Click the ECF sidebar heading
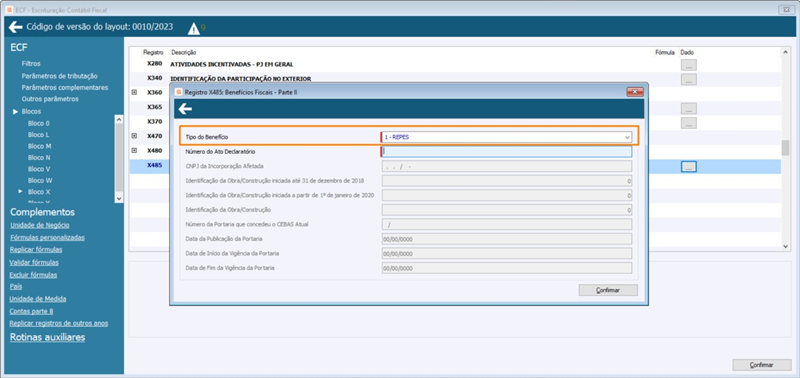Screen dimensions: 800x378 pyautogui.click(x=19, y=47)
